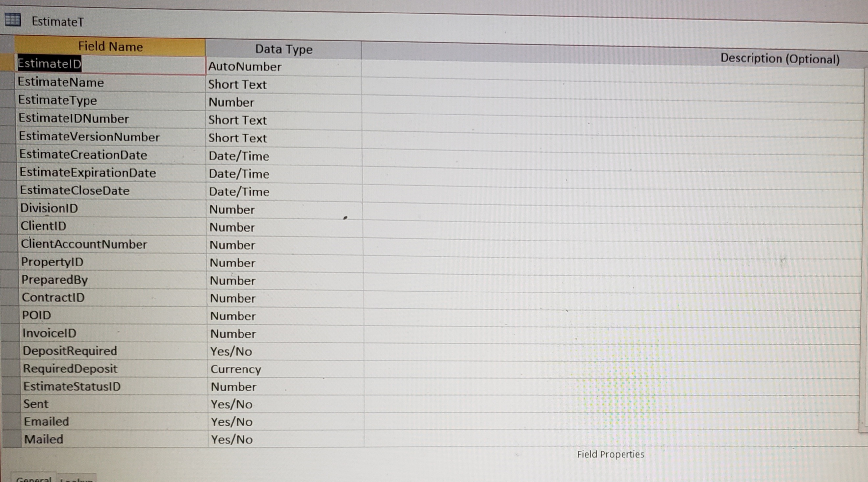Select the row selector for DivisionID

pyautogui.click(x=8, y=208)
